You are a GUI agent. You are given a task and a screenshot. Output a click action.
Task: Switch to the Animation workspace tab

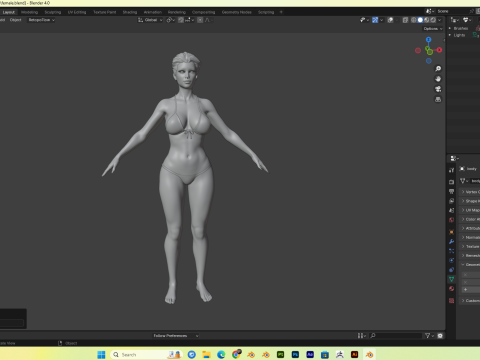[153, 12]
